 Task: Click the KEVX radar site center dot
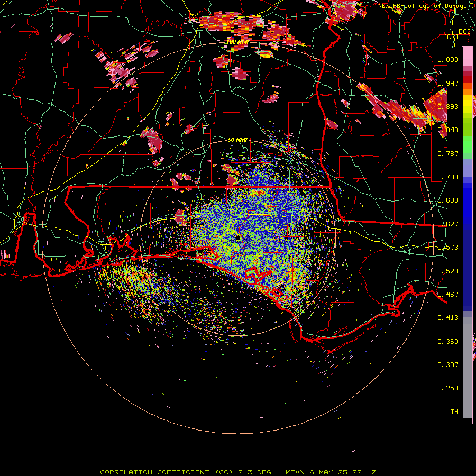point(238,237)
